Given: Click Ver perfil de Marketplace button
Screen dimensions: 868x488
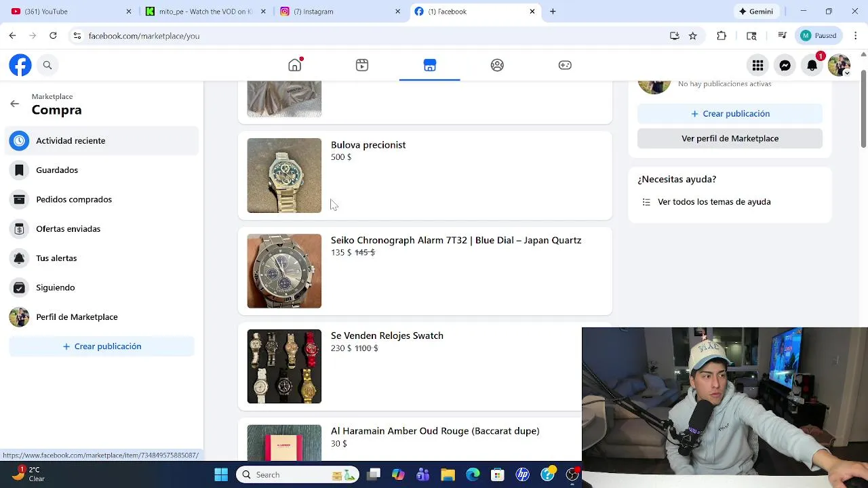Looking at the screenshot, I should point(730,138).
